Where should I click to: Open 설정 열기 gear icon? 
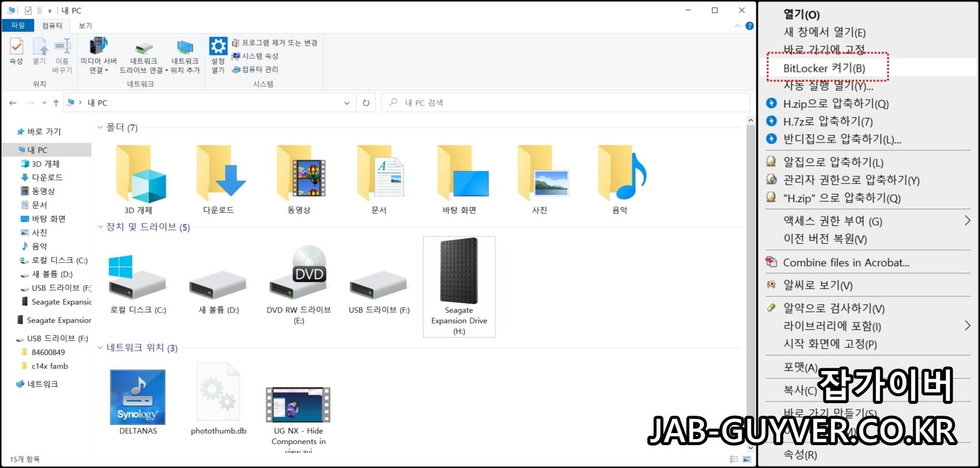pyautogui.click(x=218, y=56)
